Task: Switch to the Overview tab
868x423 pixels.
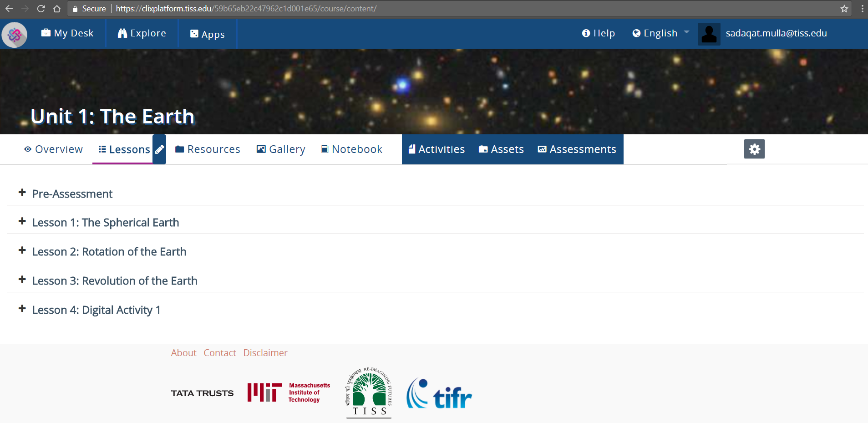Action: [53, 149]
